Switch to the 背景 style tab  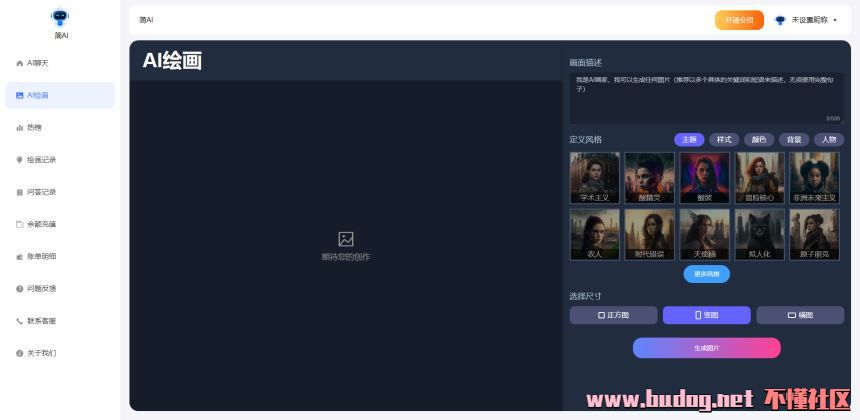(x=794, y=140)
